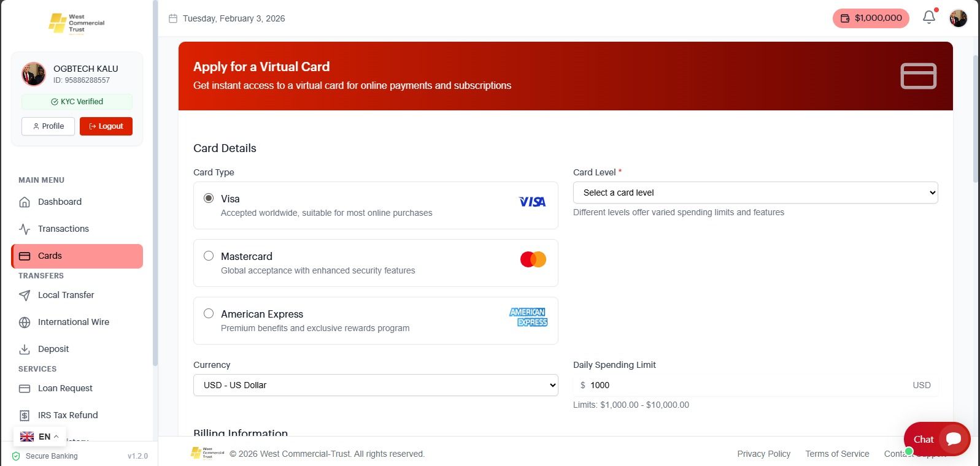Click the sidebar vertical scrollbar
Viewport: 980px width, 466px height.
[155, 184]
